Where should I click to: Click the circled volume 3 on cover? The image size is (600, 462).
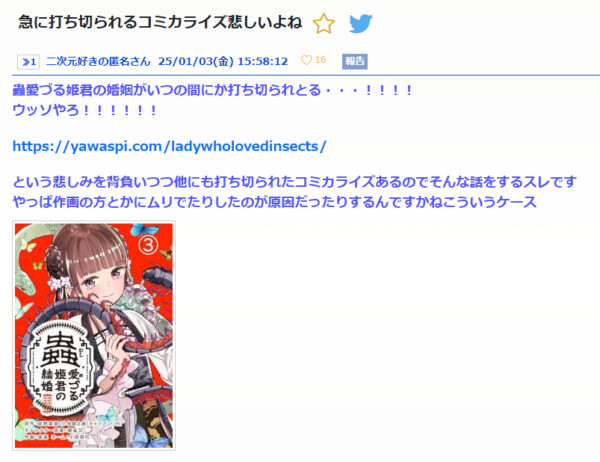[148, 245]
